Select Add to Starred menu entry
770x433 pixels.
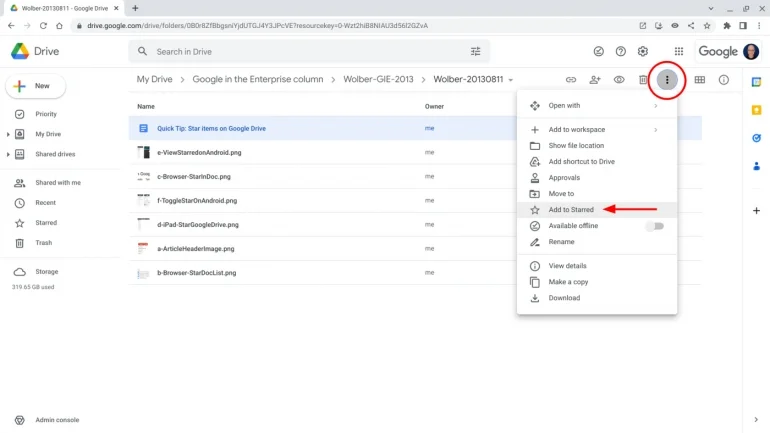[x=571, y=210]
